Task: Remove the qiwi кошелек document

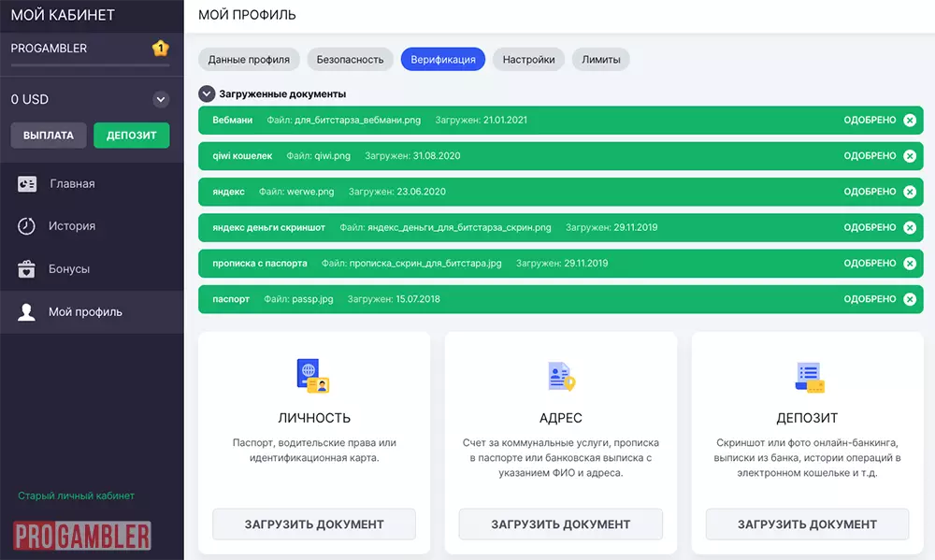Action: (909, 155)
